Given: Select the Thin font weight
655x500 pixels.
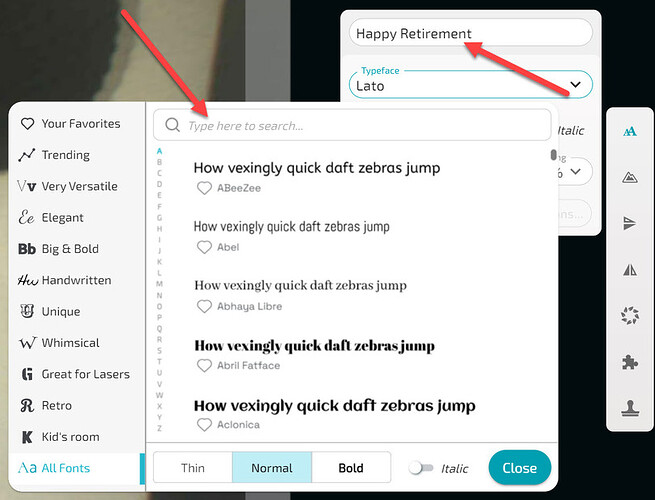Looking at the screenshot, I should (x=192, y=468).
